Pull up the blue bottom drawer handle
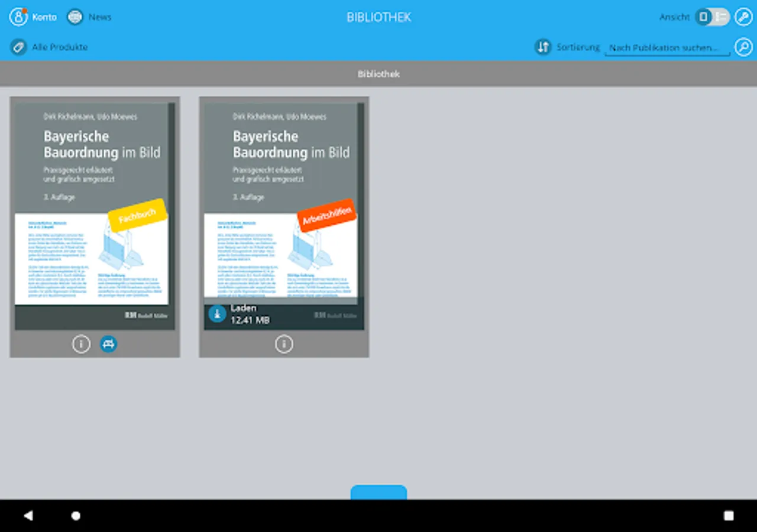This screenshot has width=757, height=532. [378, 492]
